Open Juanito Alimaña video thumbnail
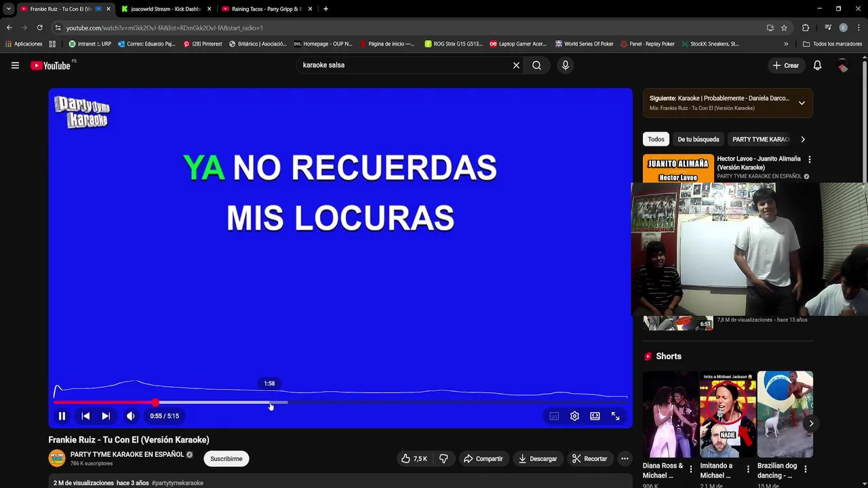 click(x=678, y=169)
